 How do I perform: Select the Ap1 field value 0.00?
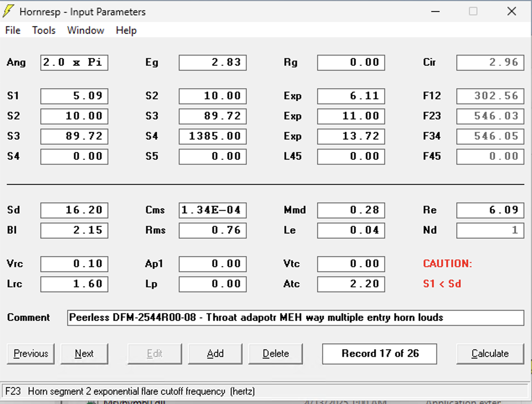pos(213,264)
